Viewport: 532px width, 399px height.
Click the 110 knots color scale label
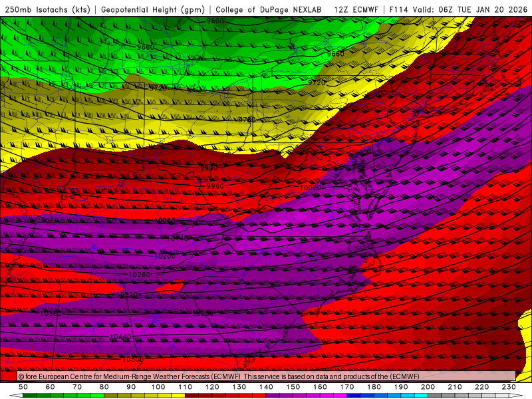coord(186,387)
